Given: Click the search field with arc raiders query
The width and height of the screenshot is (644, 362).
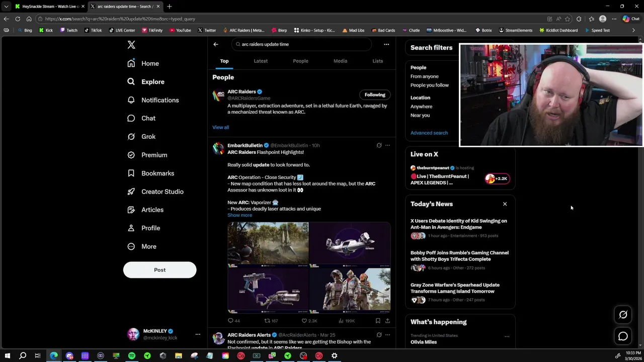Looking at the screenshot, I should click(302, 44).
